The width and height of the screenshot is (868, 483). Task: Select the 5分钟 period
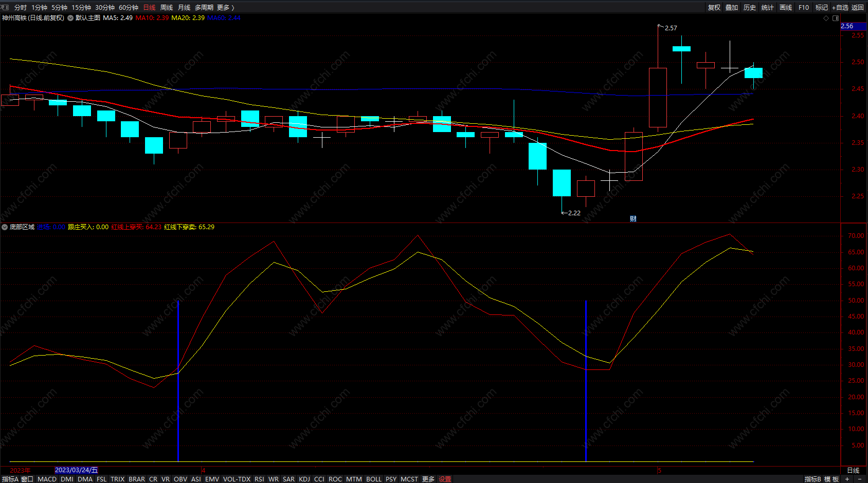[x=59, y=7]
